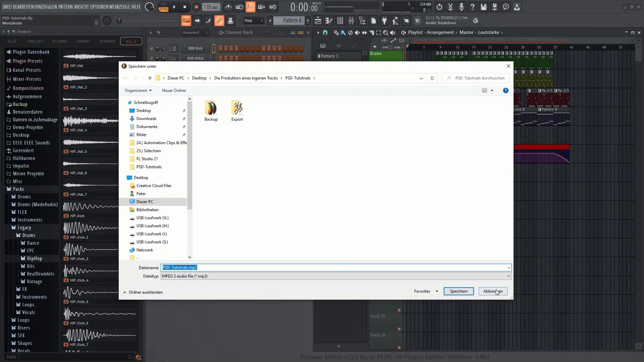Screen dimensions: 644x362
Task: Click the loop recording toggle button
Action: (273, 7)
